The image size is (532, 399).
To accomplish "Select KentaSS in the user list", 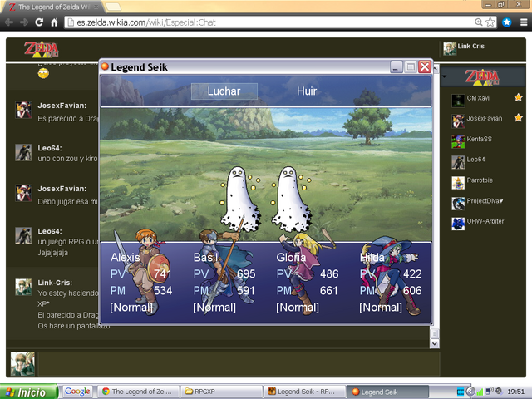I will [x=479, y=139].
